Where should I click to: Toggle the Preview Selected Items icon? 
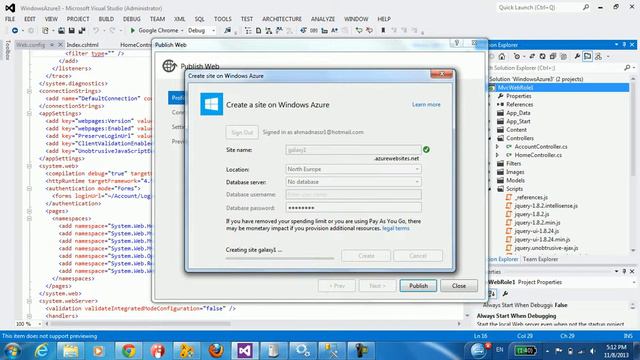[587, 57]
